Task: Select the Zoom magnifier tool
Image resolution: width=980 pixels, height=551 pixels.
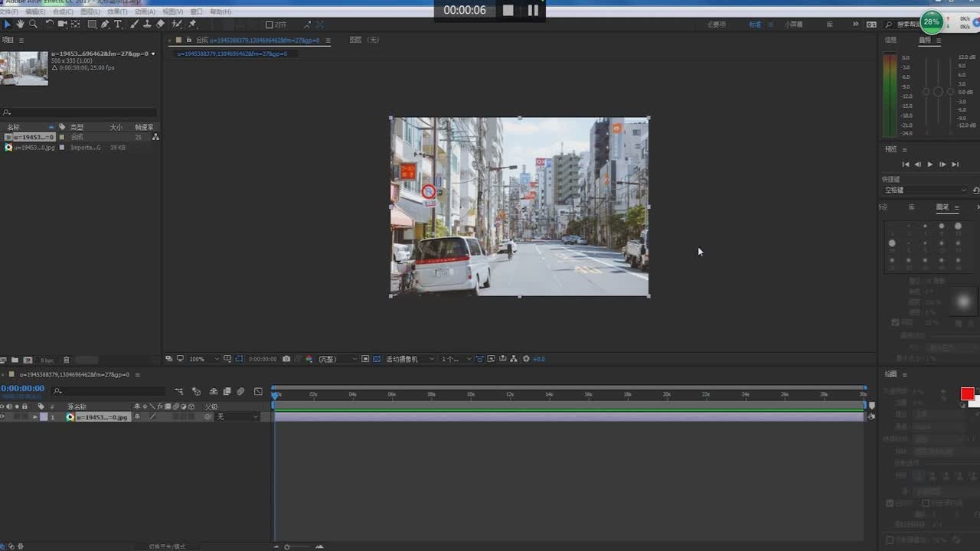Action: point(33,24)
